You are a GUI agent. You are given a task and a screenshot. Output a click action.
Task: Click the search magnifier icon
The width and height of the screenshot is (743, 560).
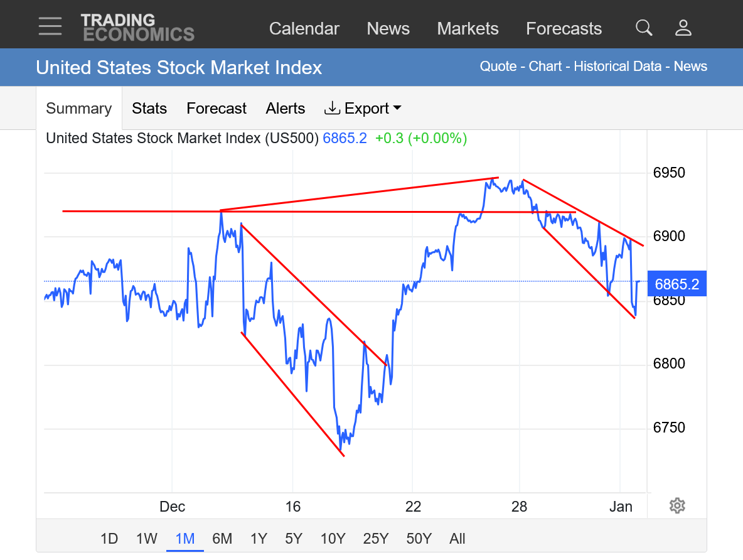click(644, 28)
